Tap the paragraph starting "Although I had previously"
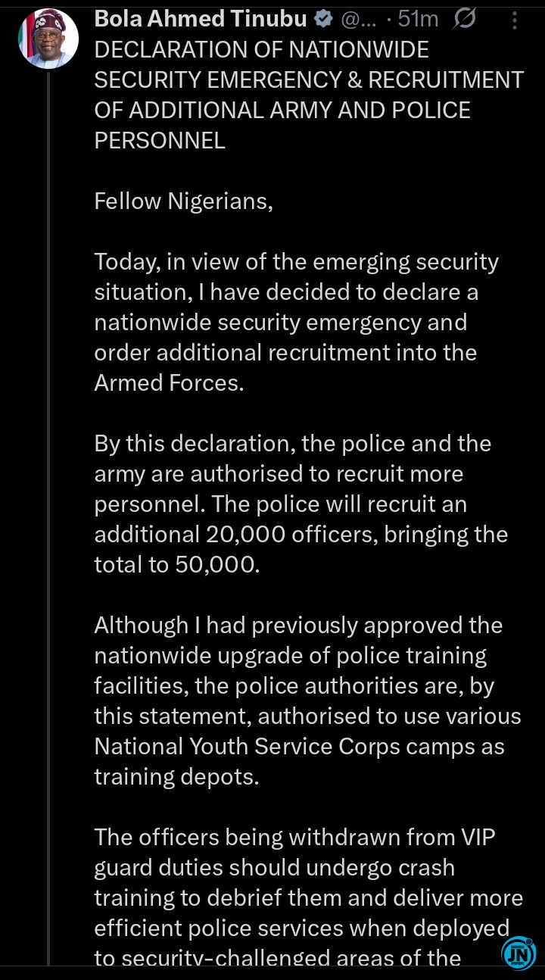Image resolution: width=545 pixels, height=980 pixels. tap(307, 701)
